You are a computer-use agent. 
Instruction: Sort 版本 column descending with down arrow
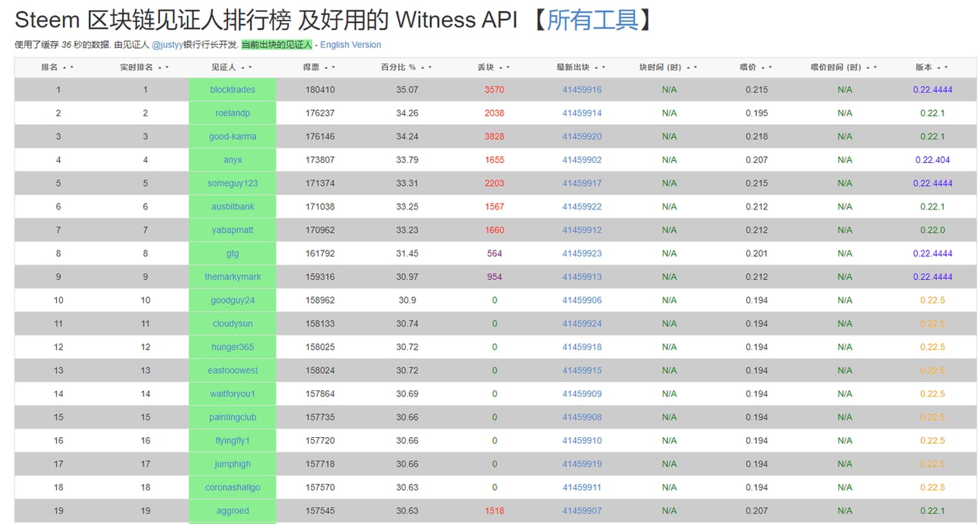coord(946,67)
